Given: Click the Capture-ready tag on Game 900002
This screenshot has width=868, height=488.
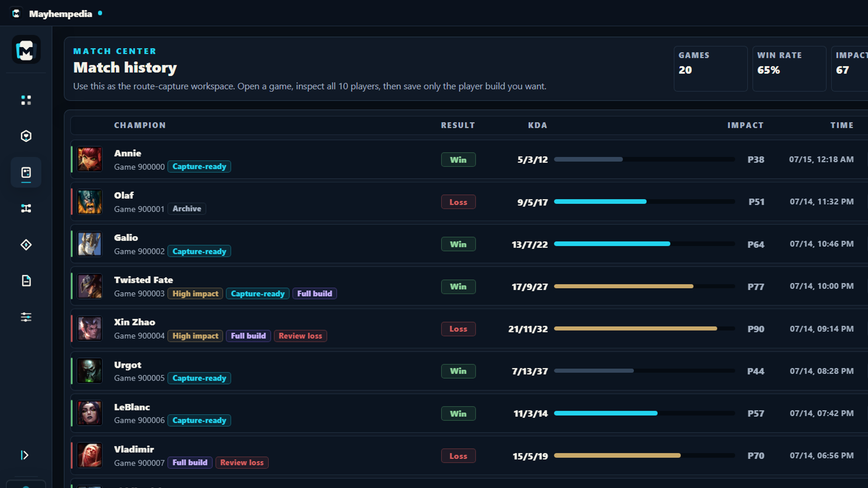Looking at the screenshot, I should tap(199, 251).
